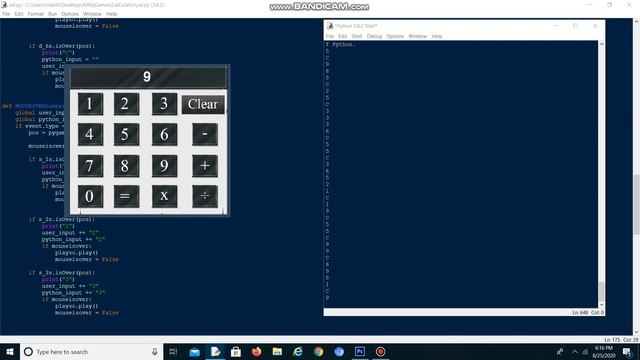This screenshot has width=640, height=360.
Task: Open the Windows Start menu
Action: [x=10, y=352]
